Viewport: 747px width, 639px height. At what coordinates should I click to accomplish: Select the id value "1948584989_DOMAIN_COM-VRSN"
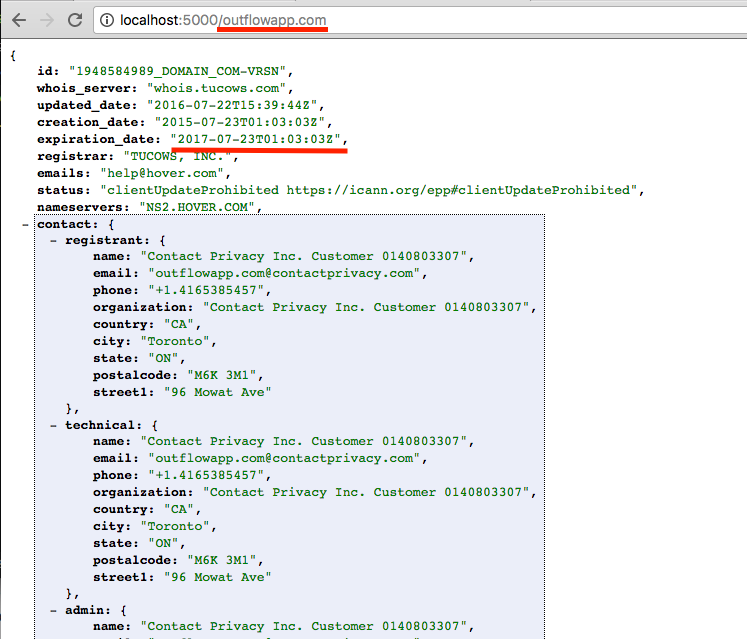177,71
